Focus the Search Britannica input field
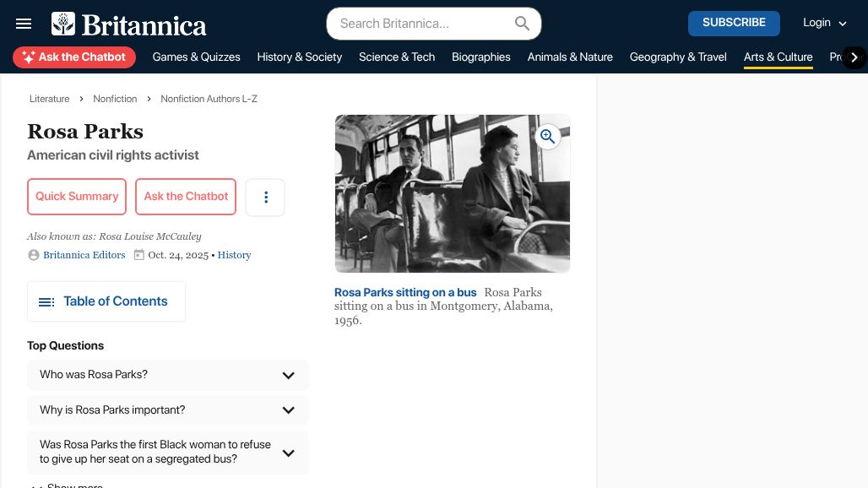868x488 pixels. pyautogui.click(x=422, y=24)
